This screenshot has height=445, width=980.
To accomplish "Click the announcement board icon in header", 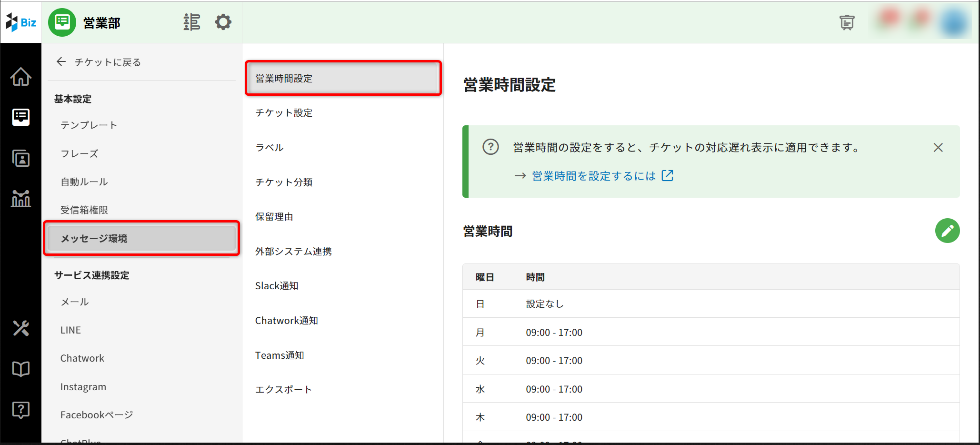I will 847,22.
